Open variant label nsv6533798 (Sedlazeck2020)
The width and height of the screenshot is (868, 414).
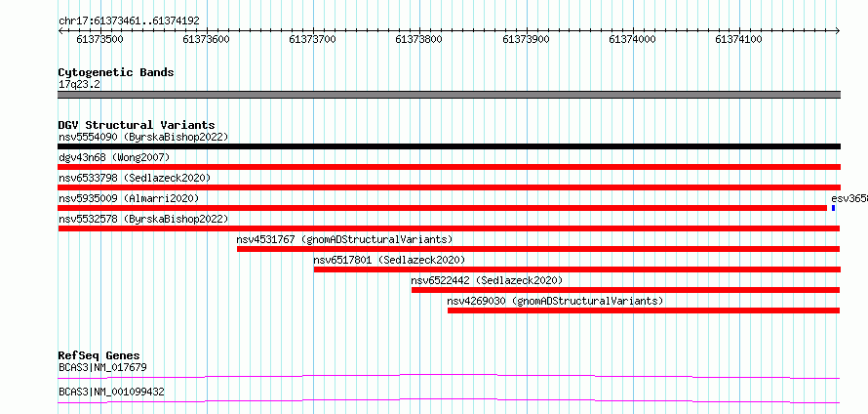(x=135, y=178)
